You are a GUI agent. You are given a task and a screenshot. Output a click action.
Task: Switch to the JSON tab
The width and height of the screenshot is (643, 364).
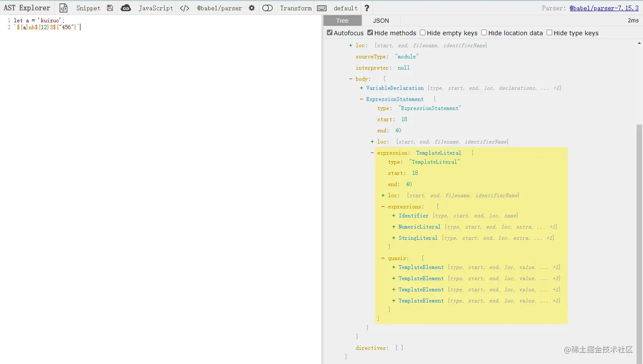pyautogui.click(x=381, y=20)
